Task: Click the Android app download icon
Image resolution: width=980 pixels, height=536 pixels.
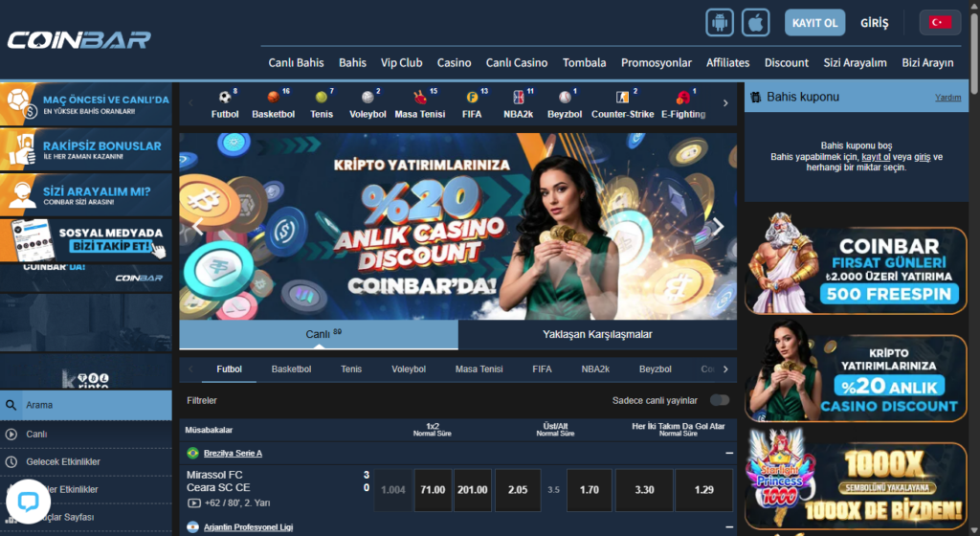Action: [720, 22]
